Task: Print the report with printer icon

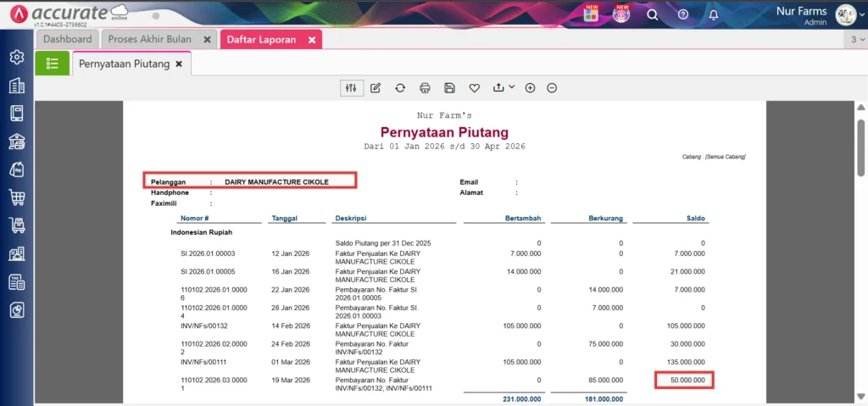Action: click(426, 88)
